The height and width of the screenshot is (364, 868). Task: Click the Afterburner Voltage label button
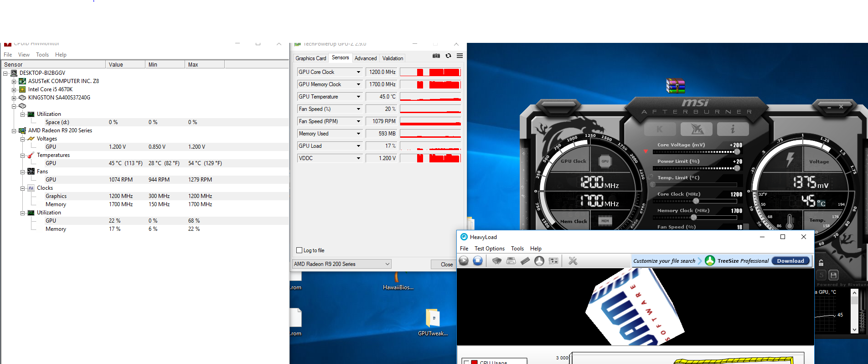pyautogui.click(x=819, y=161)
